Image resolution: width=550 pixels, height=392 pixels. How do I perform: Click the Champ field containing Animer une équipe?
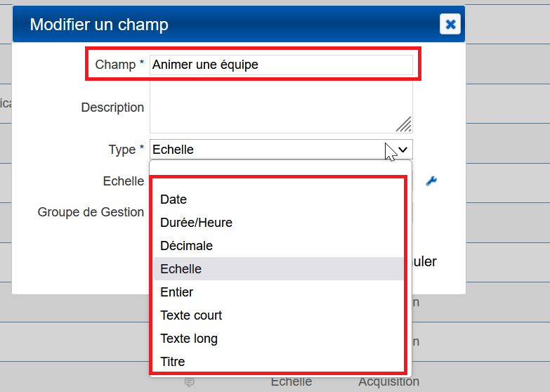point(280,65)
